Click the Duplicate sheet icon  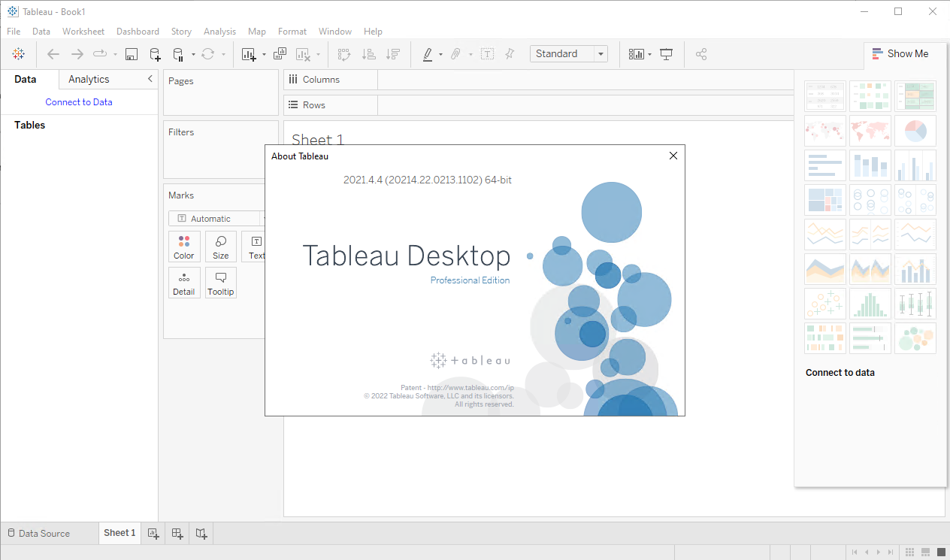point(280,54)
